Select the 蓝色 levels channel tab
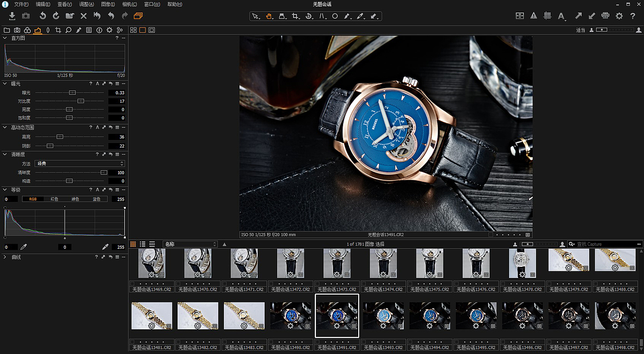The image size is (644, 354). (97, 199)
